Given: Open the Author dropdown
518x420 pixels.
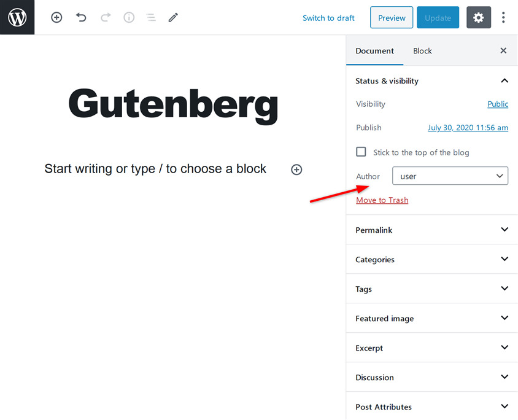Looking at the screenshot, I should (450, 176).
